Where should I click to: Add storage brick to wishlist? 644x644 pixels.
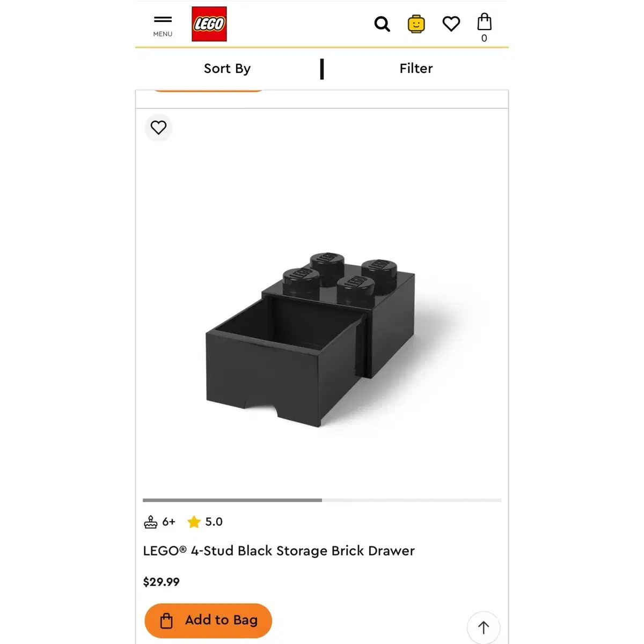click(x=158, y=128)
